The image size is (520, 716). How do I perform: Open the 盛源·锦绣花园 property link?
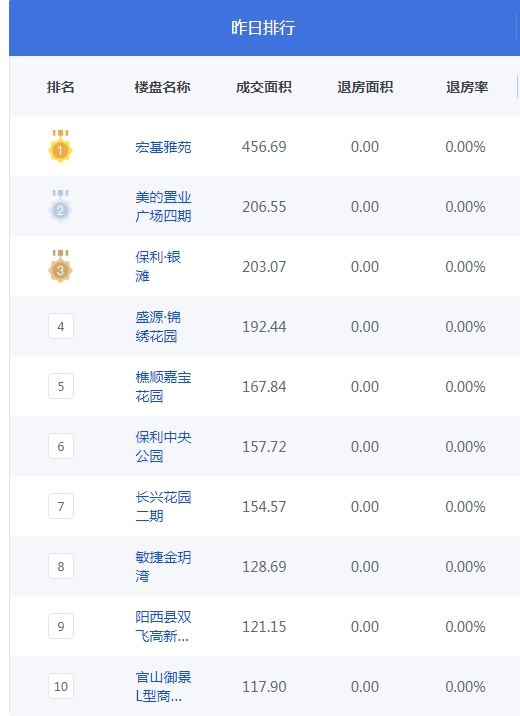pos(158,326)
